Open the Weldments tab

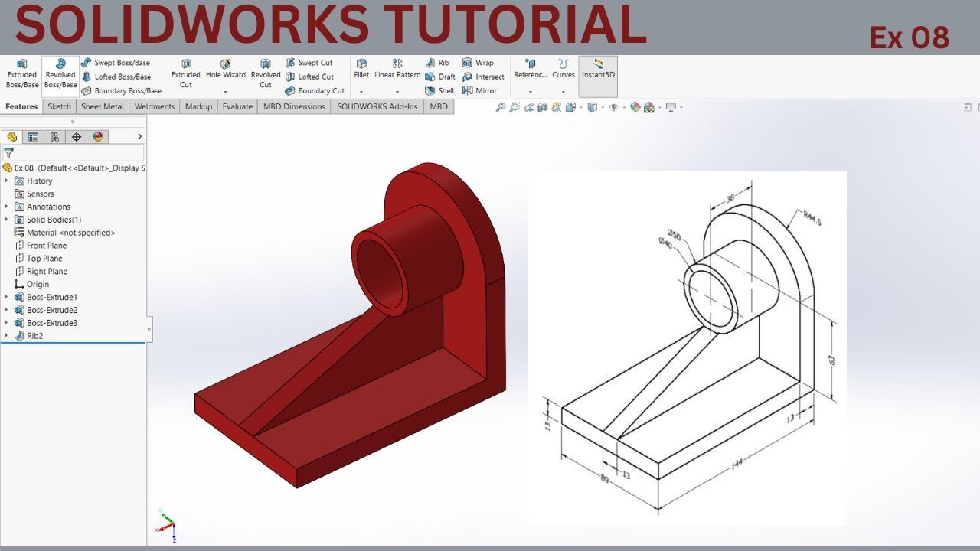pos(155,106)
